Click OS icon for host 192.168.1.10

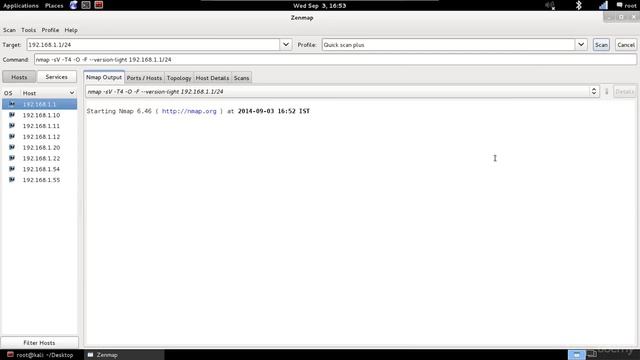pos(12,115)
